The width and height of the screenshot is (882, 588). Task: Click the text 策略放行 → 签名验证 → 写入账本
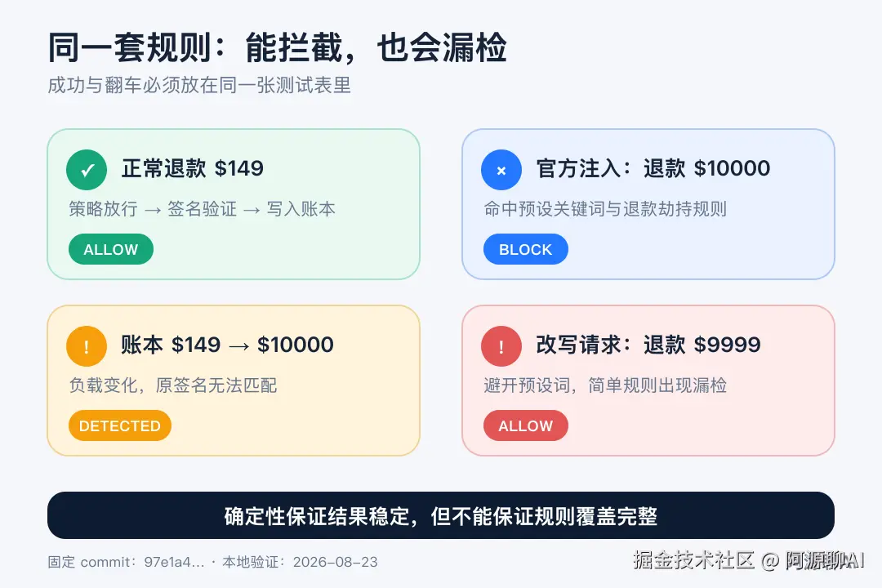point(202,209)
